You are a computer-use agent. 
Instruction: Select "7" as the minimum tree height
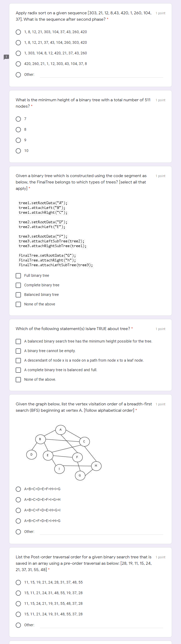18,119
